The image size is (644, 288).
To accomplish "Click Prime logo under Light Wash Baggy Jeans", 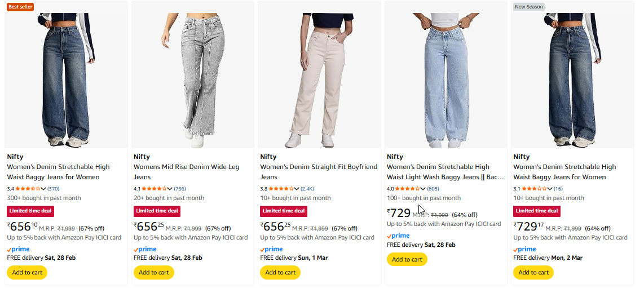I will [x=398, y=236].
